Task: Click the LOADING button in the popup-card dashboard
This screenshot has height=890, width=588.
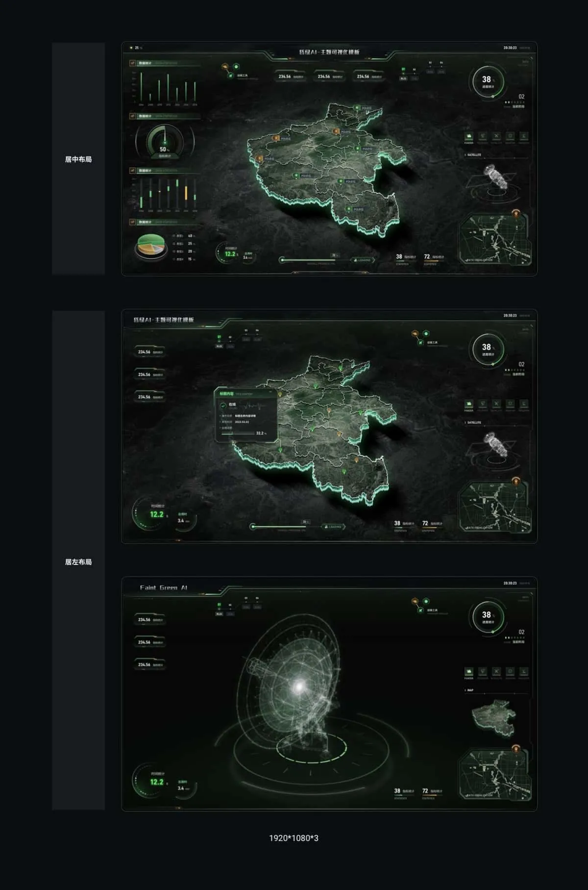Action: pos(333,527)
